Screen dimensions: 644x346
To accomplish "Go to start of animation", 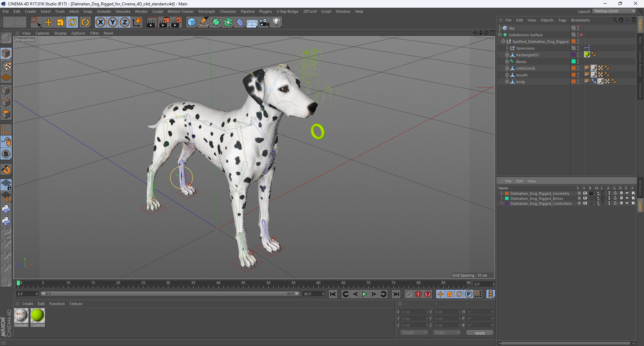I will point(333,294).
